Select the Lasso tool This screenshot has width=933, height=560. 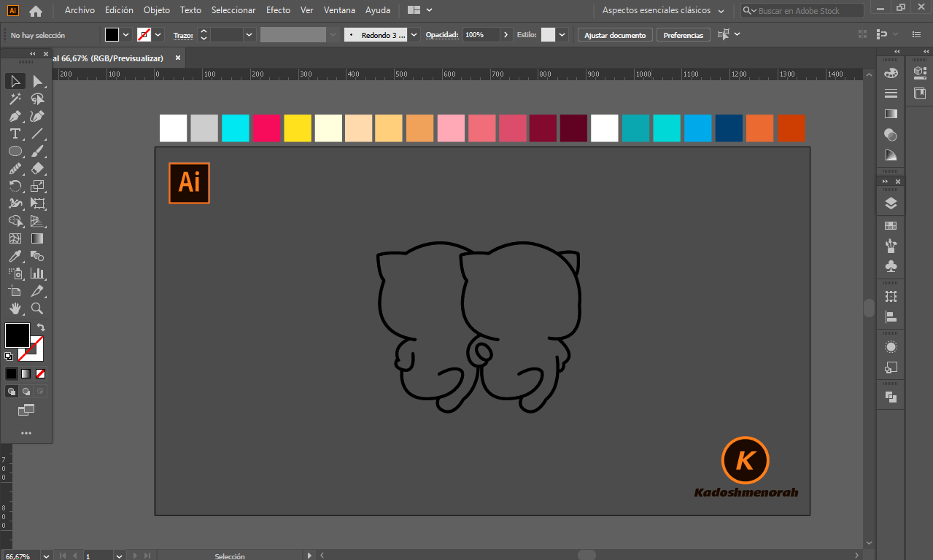click(37, 98)
